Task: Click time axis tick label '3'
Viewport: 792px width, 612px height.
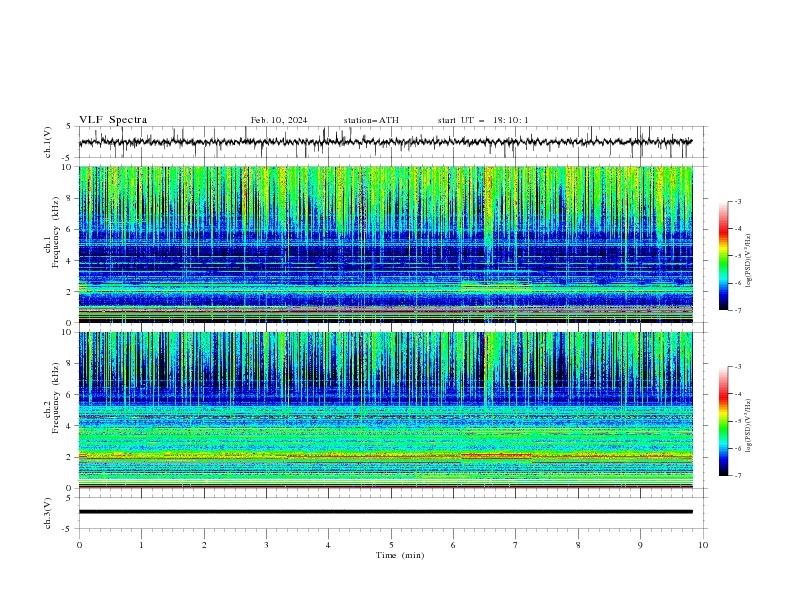Action: pos(266,545)
